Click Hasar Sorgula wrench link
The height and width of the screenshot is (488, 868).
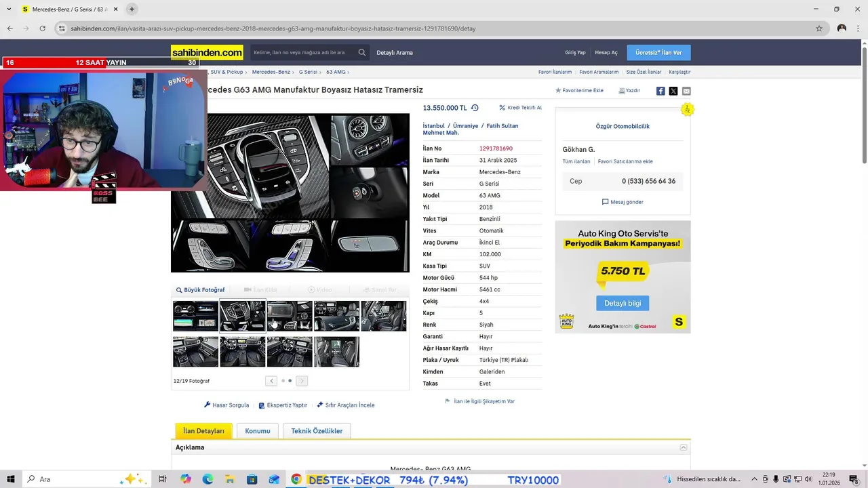click(x=226, y=405)
